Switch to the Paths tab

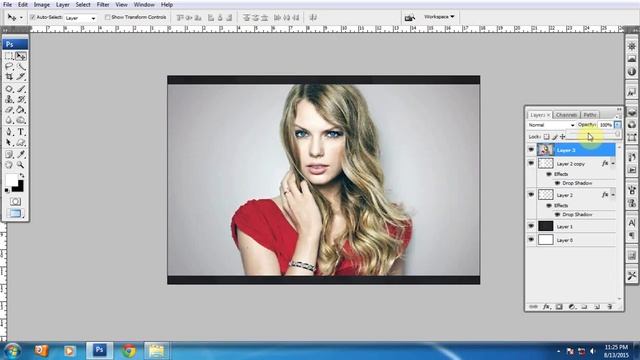pos(590,115)
